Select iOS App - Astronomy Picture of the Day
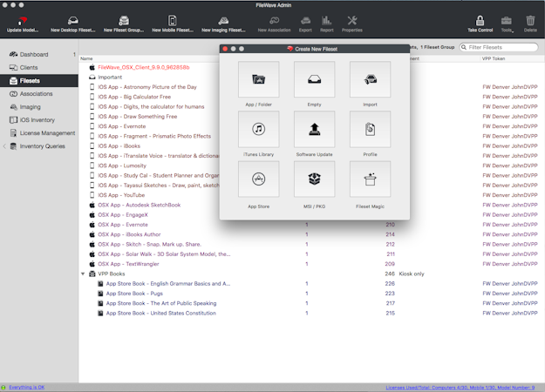The image size is (545, 392). [147, 87]
